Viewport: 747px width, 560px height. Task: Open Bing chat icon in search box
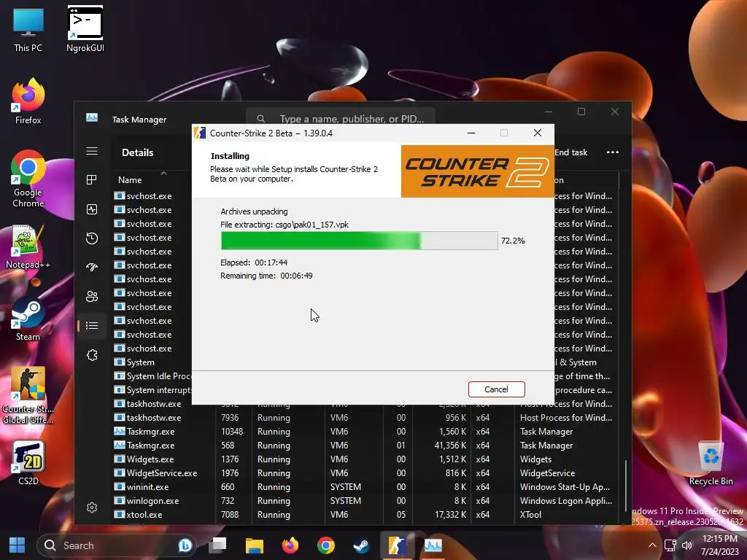185,545
